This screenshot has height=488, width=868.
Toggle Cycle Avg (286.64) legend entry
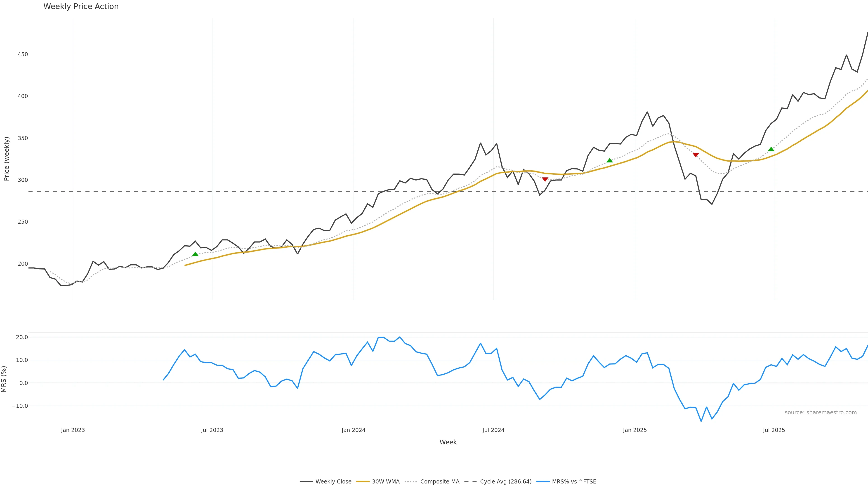(505, 482)
